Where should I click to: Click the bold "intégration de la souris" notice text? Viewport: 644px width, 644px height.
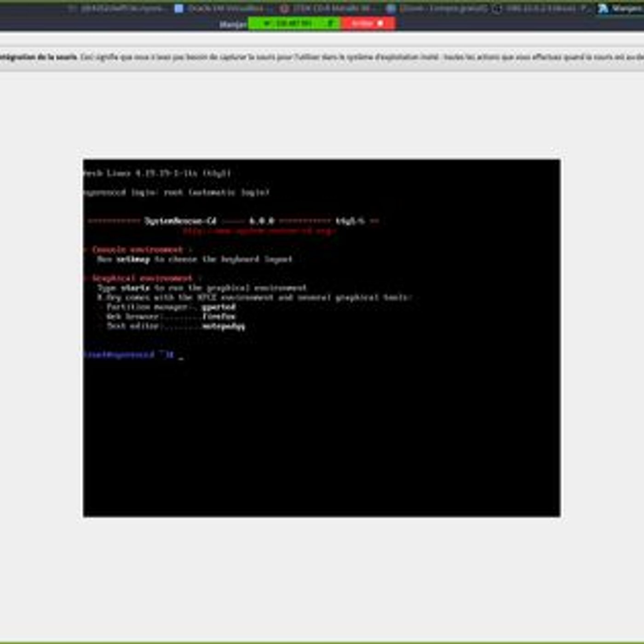click(x=38, y=57)
